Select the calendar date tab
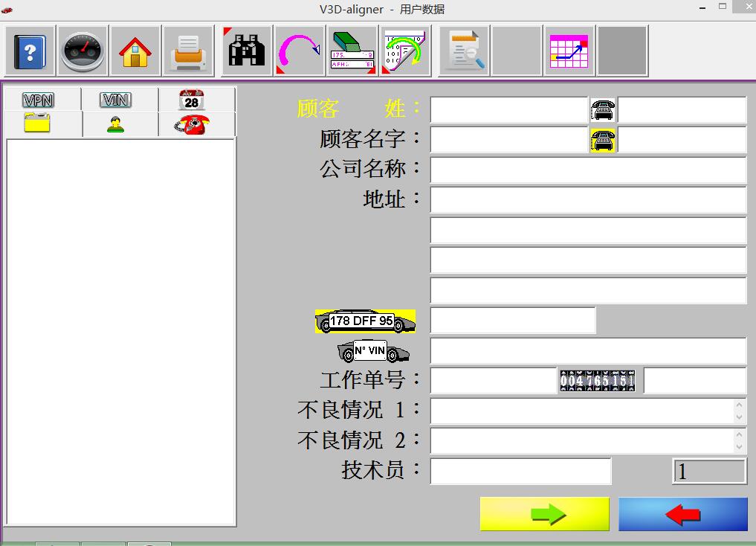Screen dimensions: 756x546 click(192, 100)
